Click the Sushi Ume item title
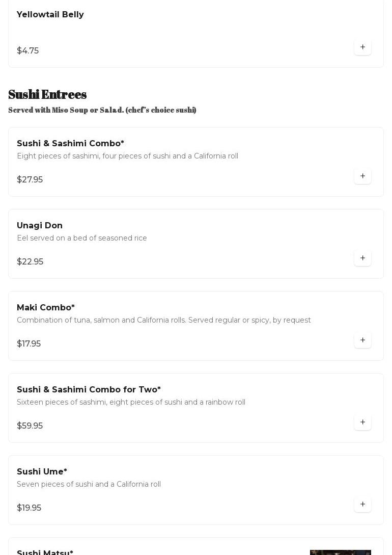 point(42,472)
